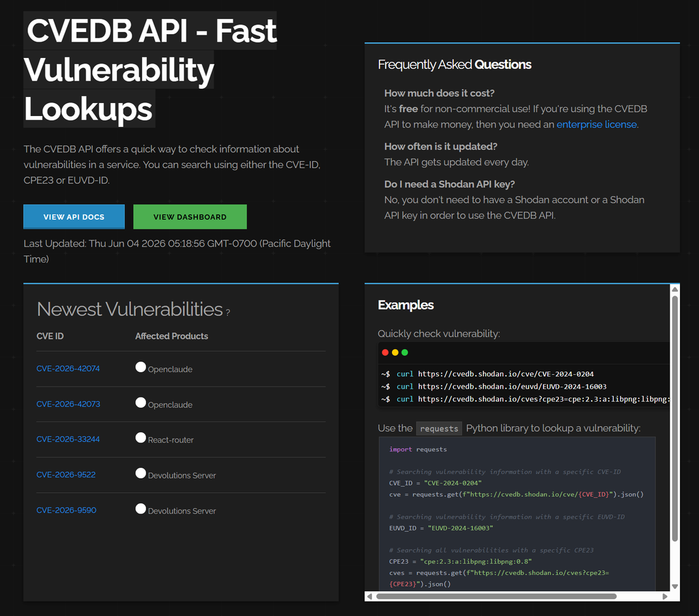Click the question mark beside Newest Vulnerabilities
The height and width of the screenshot is (616, 699).
[x=228, y=313]
